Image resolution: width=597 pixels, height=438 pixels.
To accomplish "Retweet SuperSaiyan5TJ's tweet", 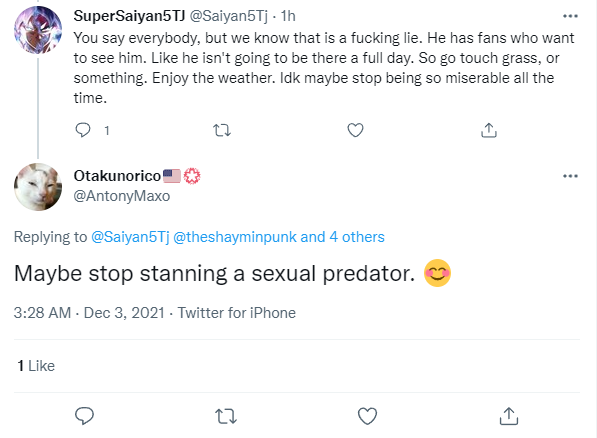I will (x=222, y=130).
